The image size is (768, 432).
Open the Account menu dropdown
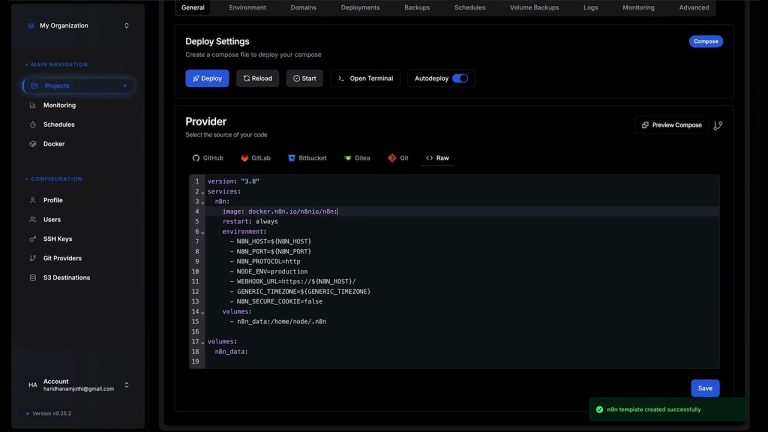pos(78,385)
